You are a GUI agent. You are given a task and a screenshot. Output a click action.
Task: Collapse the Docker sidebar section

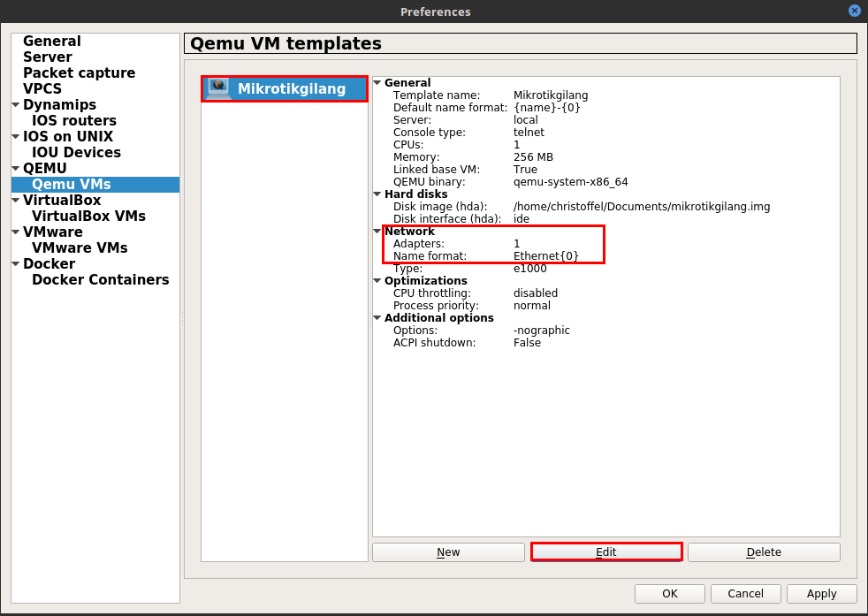tap(16, 263)
